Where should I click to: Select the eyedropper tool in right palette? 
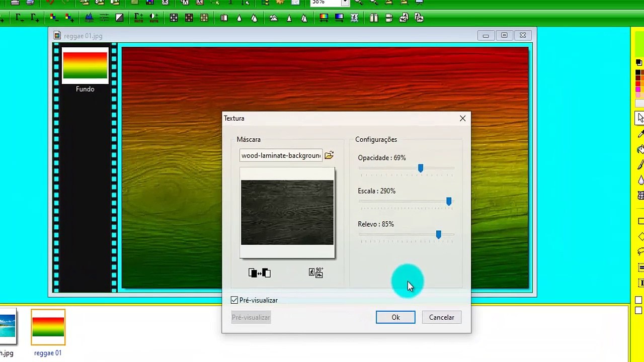click(x=640, y=134)
